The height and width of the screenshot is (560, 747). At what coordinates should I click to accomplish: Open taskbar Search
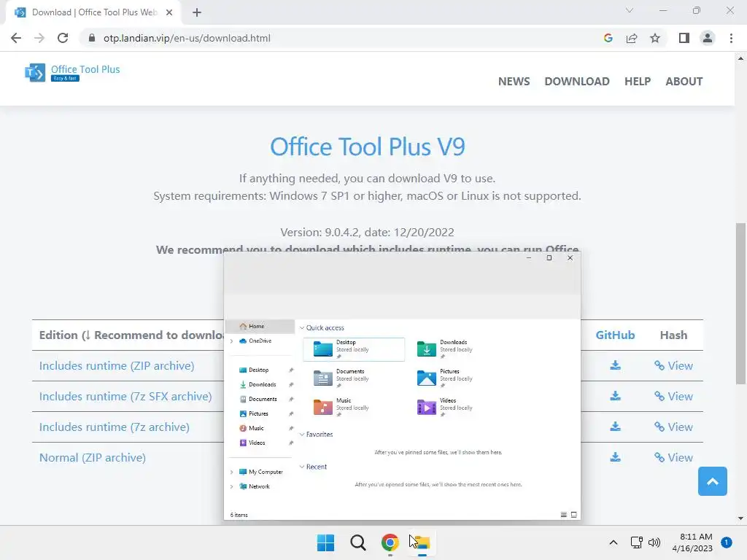click(357, 542)
